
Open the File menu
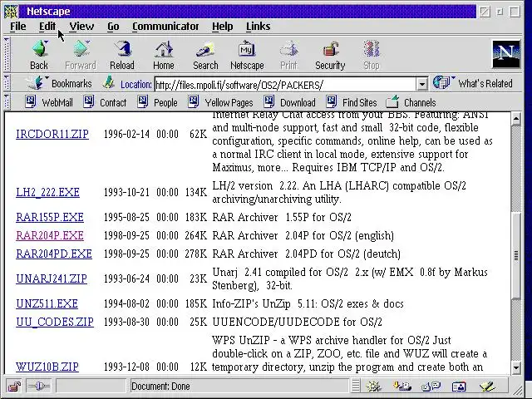pyautogui.click(x=18, y=27)
